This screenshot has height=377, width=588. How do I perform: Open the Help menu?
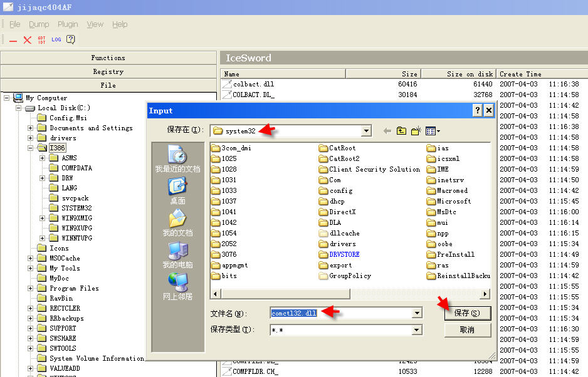tap(120, 24)
